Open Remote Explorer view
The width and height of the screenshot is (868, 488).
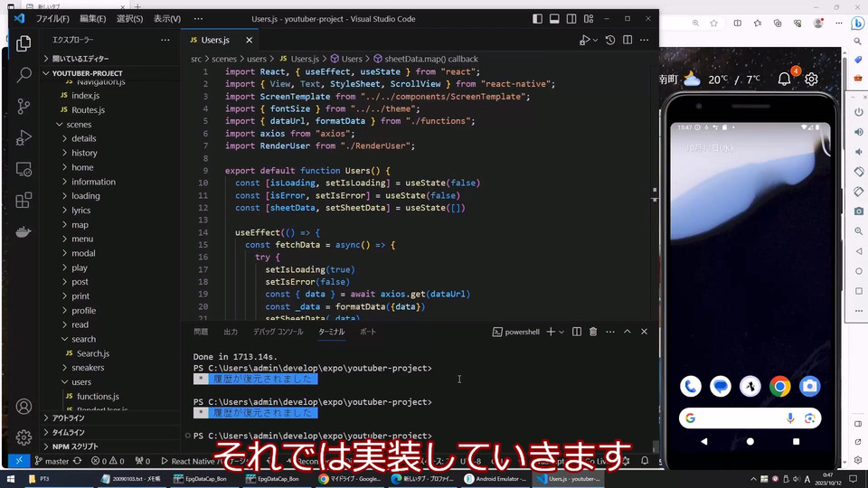(24, 169)
